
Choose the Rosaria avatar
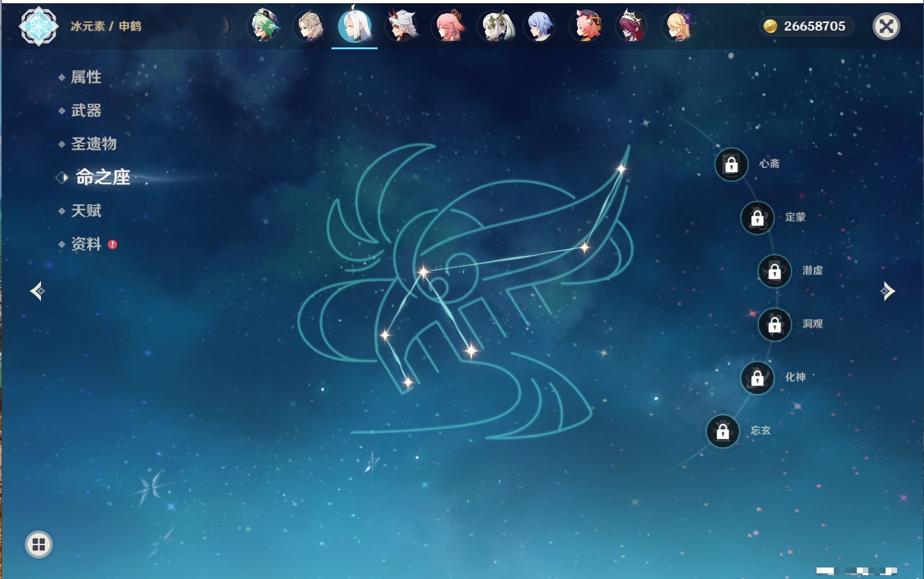632,26
